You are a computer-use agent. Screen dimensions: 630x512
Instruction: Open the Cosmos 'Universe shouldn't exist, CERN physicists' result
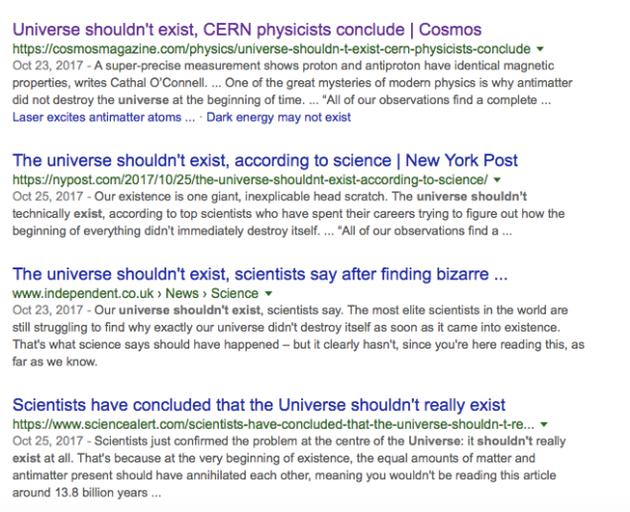247,30
